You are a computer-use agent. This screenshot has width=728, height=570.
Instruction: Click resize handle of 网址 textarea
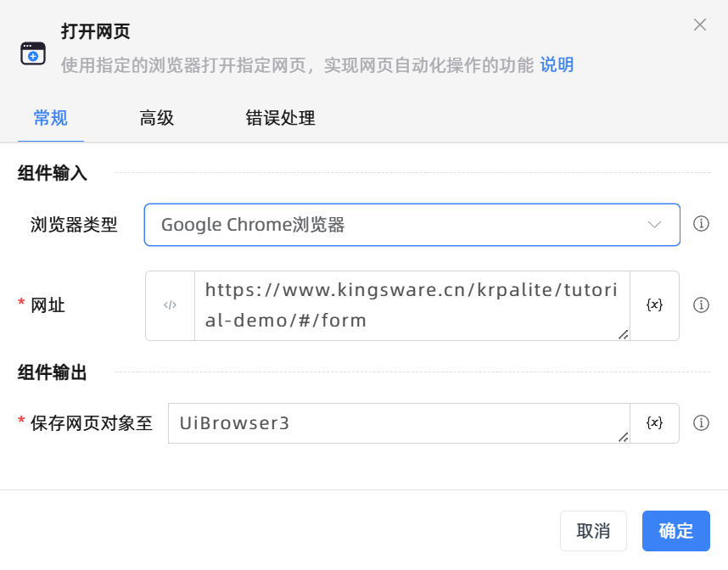624,335
